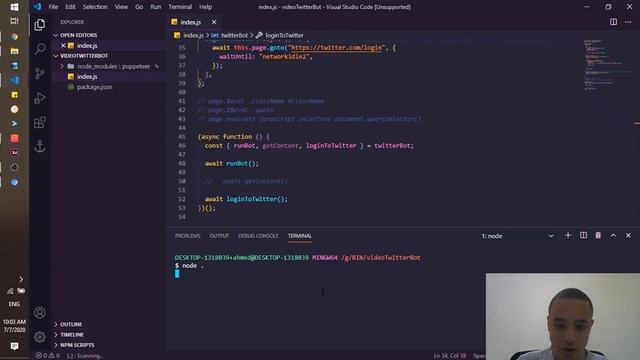Image resolution: width=640 pixels, height=360 pixels.
Task: Open the terminal selector dropdown '1: node'
Action: [x=517, y=236]
